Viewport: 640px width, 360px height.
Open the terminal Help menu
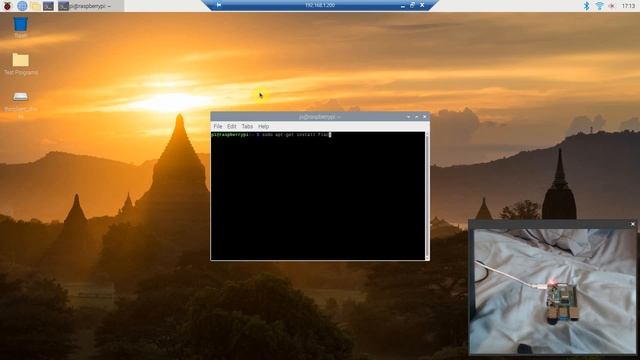(264, 127)
